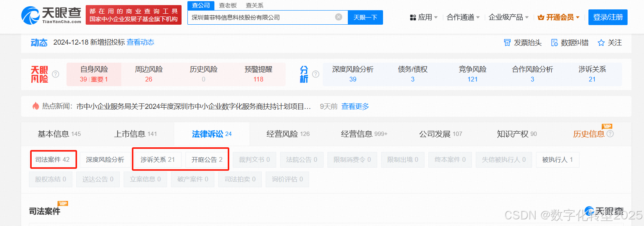Clear the search box with the X icon
644x226 pixels.
tap(339, 17)
